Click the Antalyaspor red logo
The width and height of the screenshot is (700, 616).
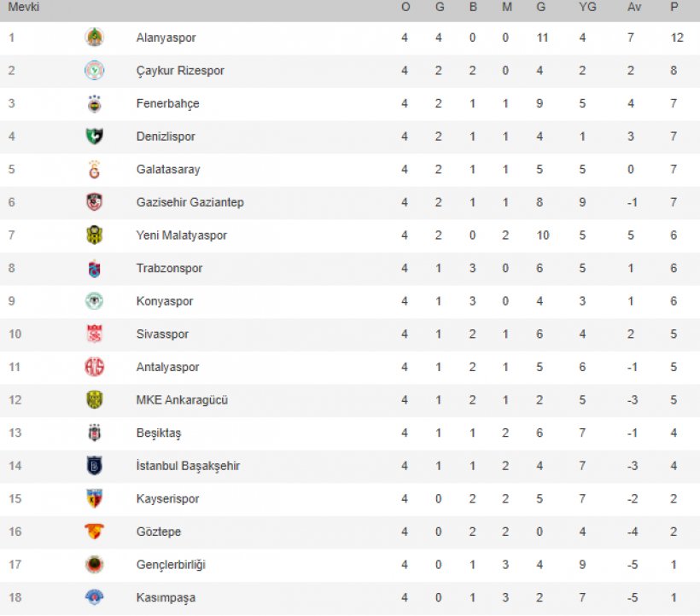94,367
